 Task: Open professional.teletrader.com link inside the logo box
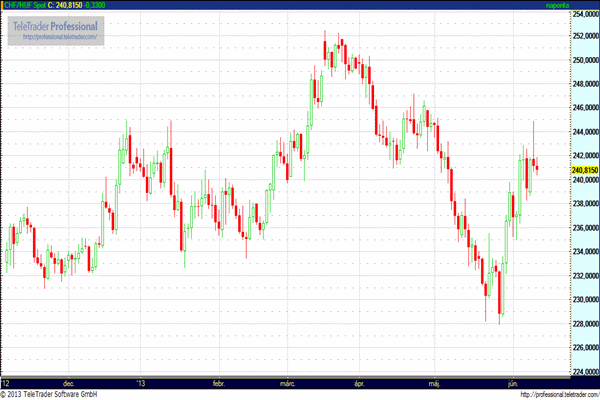[58, 37]
